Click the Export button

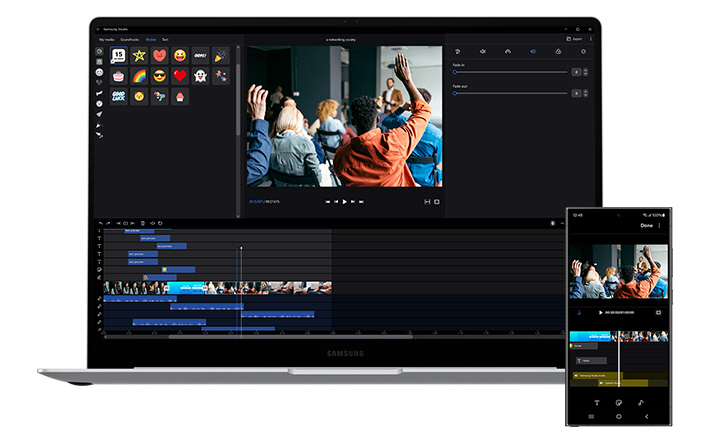pos(574,39)
